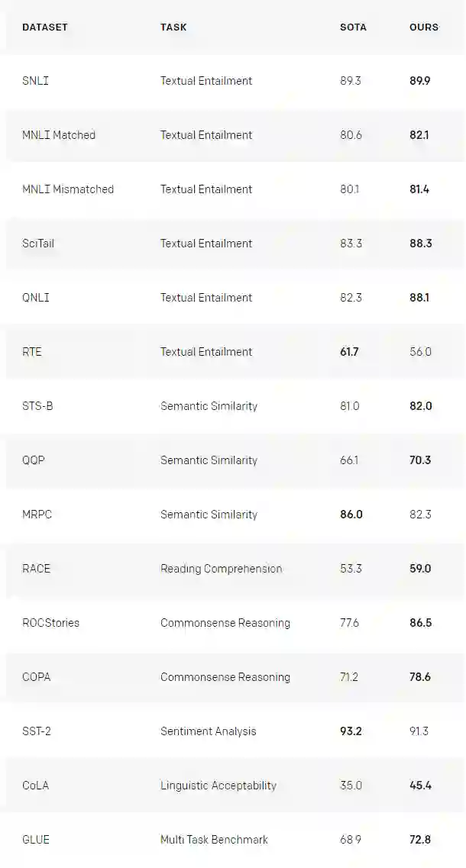466x868 pixels.
Task: Click the STS-B dataset label
Action: [37, 406]
